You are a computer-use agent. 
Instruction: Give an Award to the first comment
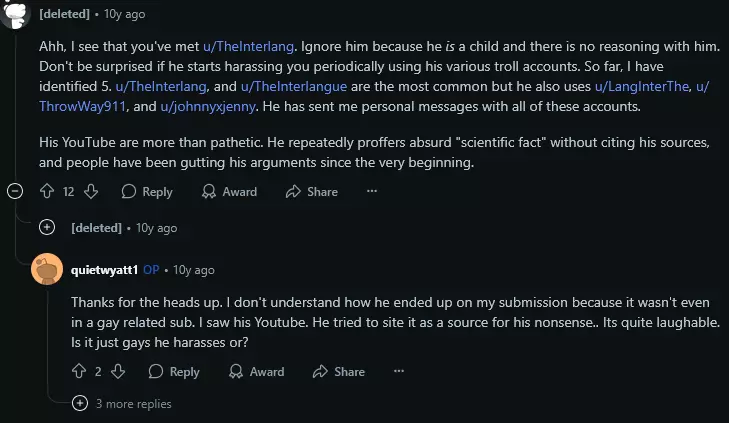pyautogui.click(x=229, y=191)
